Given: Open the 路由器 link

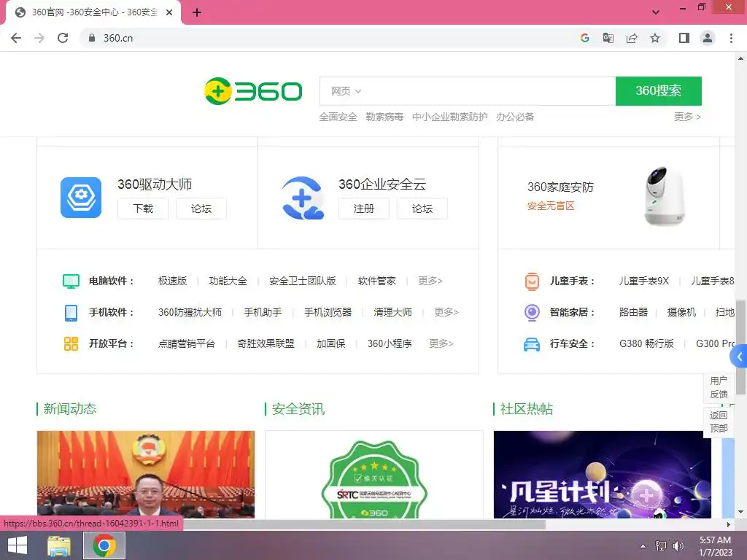Looking at the screenshot, I should coord(633,312).
